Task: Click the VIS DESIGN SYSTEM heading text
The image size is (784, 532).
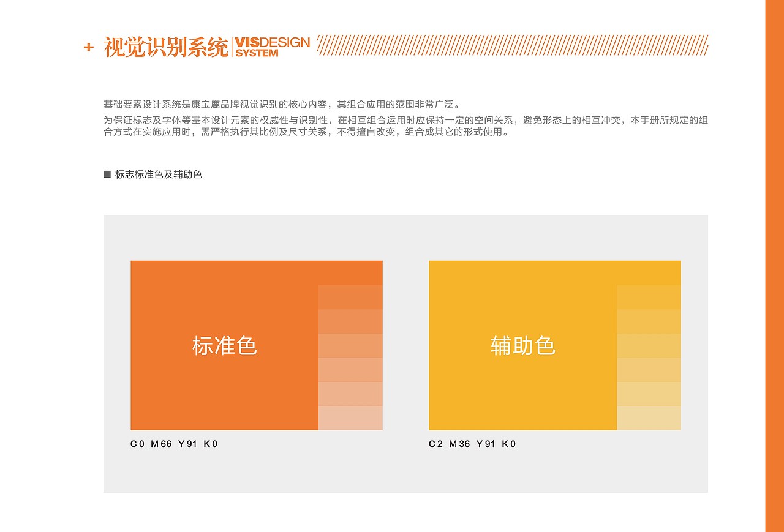Action: [x=273, y=47]
